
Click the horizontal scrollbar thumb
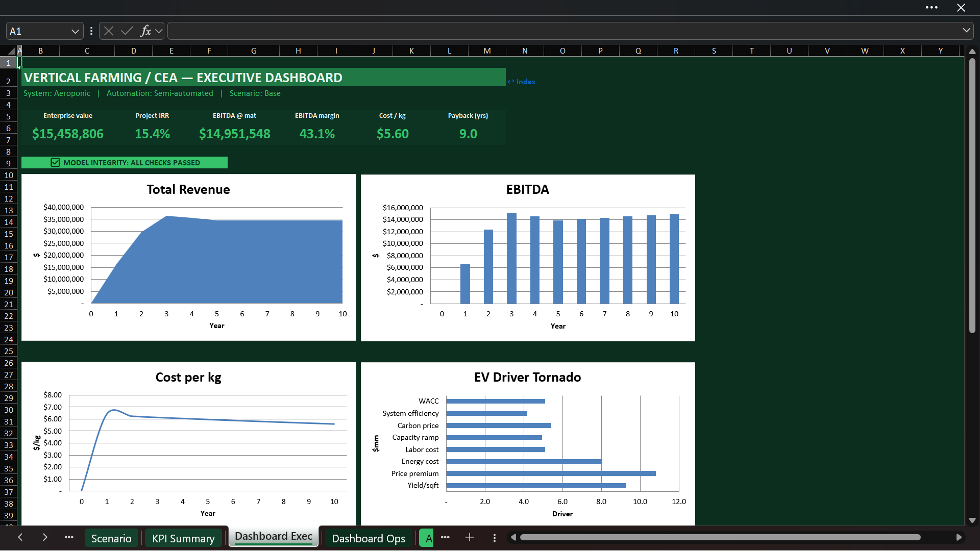tap(720, 537)
